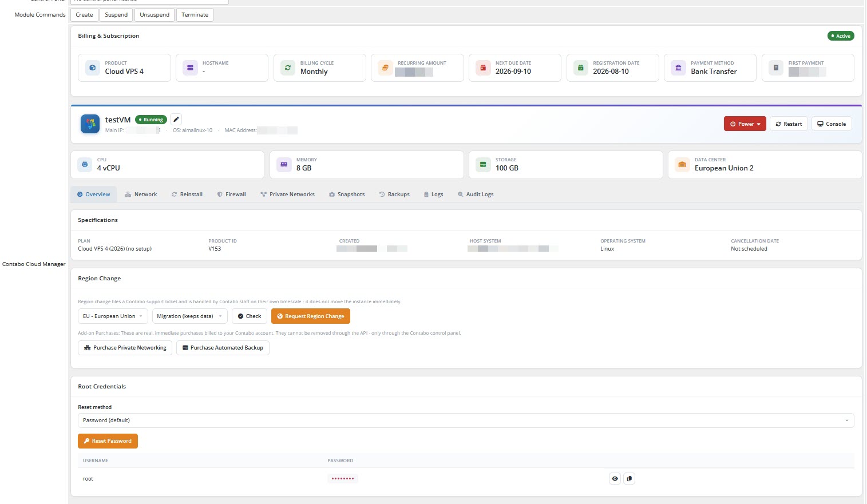Open the Snapshots tab
This screenshot has height=504, width=867.
347,195
